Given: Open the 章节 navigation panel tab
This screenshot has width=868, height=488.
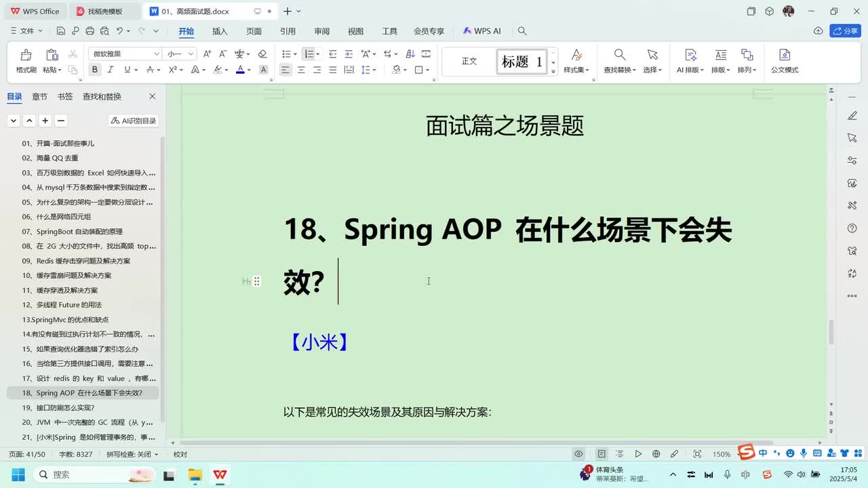Looking at the screenshot, I should [40, 97].
